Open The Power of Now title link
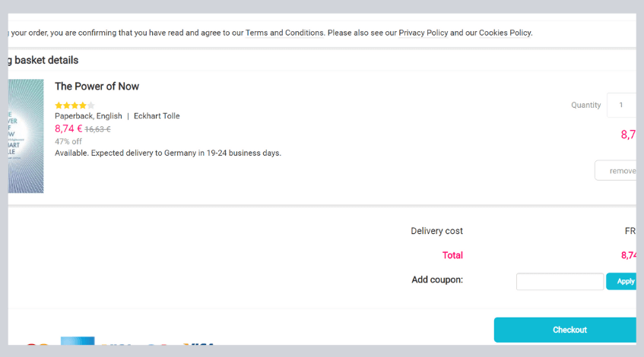 (97, 87)
